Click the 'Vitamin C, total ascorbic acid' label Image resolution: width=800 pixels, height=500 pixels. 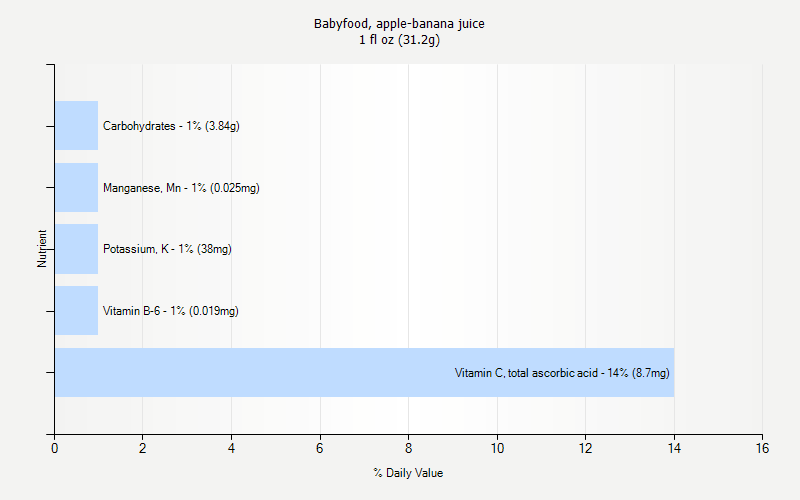click(x=562, y=373)
